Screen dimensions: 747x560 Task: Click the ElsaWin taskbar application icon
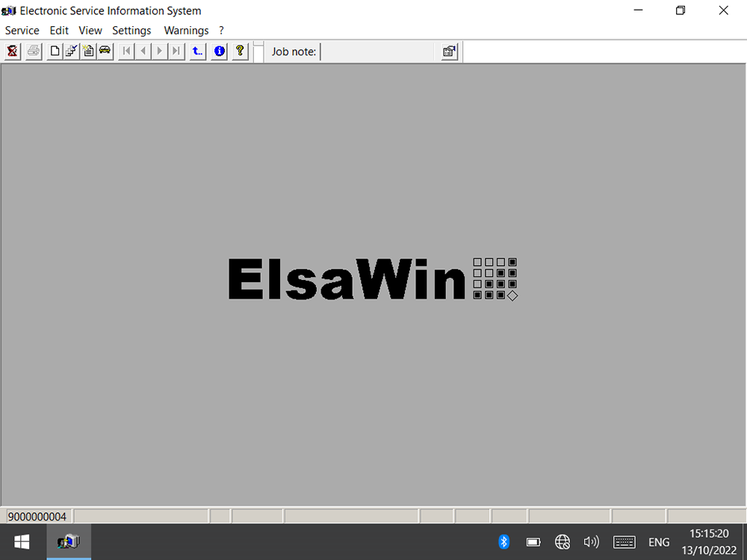coord(69,542)
